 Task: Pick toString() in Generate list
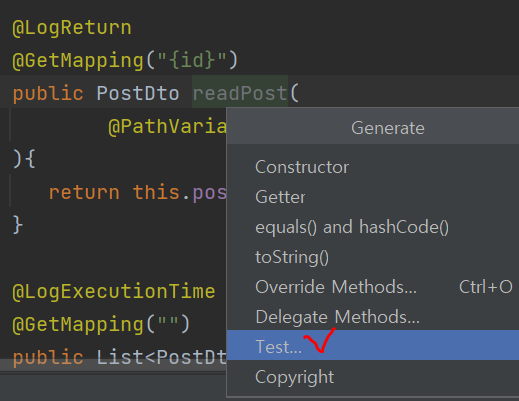pos(373,257)
